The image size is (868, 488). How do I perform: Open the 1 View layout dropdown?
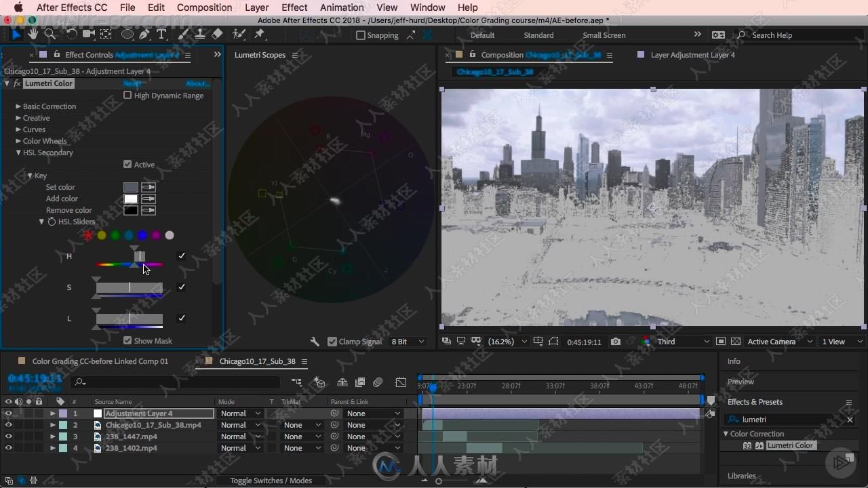pyautogui.click(x=842, y=342)
